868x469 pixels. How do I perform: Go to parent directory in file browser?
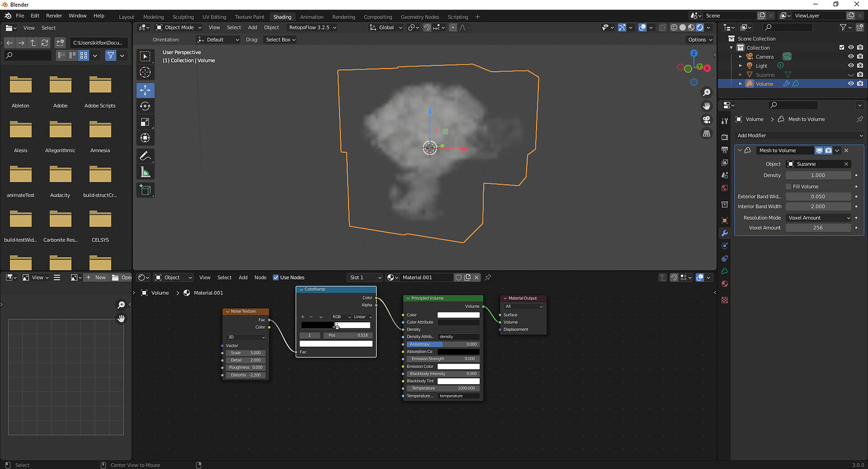[x=33, y=43]
